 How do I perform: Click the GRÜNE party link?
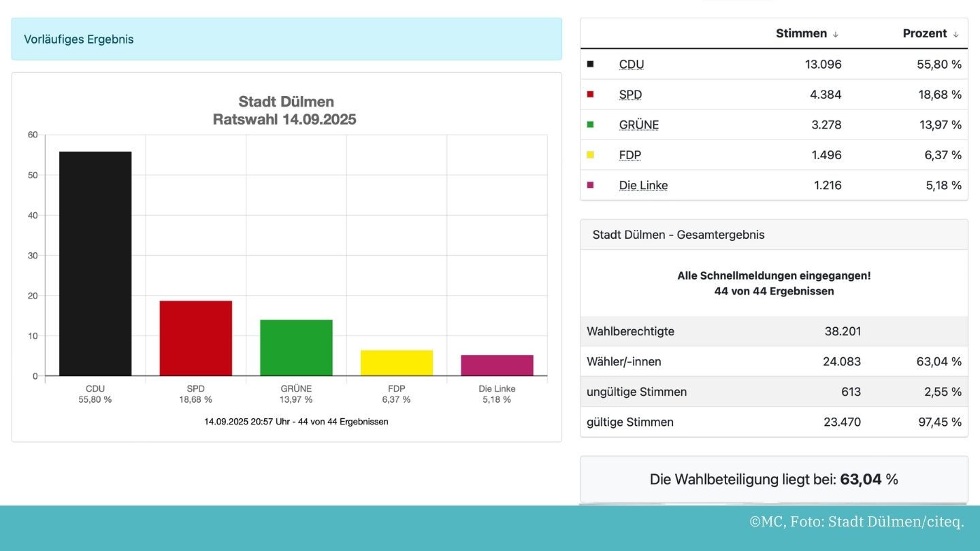coord(638,124)
